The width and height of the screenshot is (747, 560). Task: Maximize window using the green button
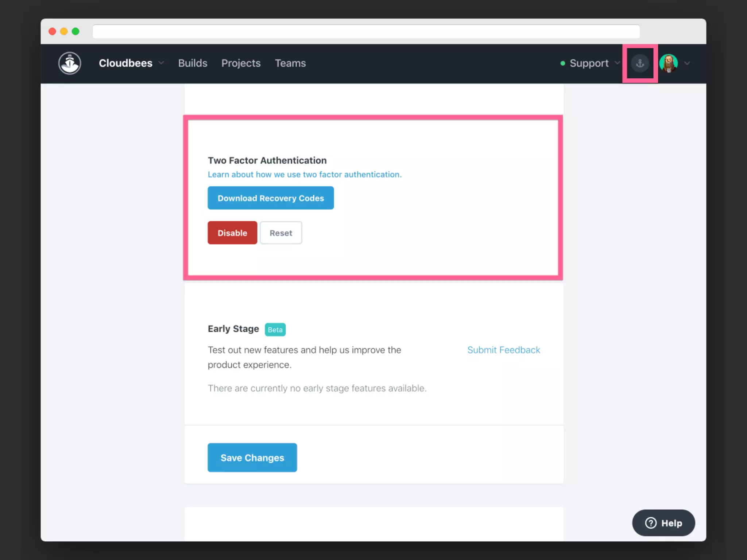pos(76,31)
